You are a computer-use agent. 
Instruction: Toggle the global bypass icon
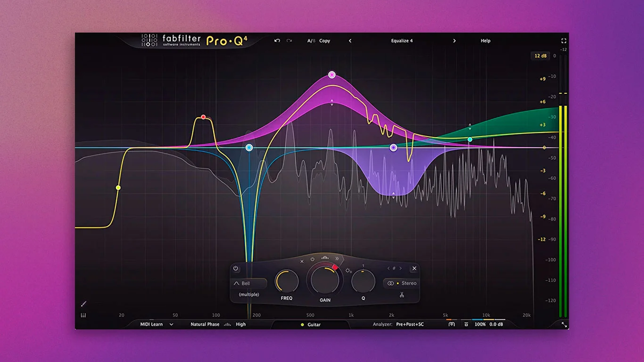click(x=466, y=324)
